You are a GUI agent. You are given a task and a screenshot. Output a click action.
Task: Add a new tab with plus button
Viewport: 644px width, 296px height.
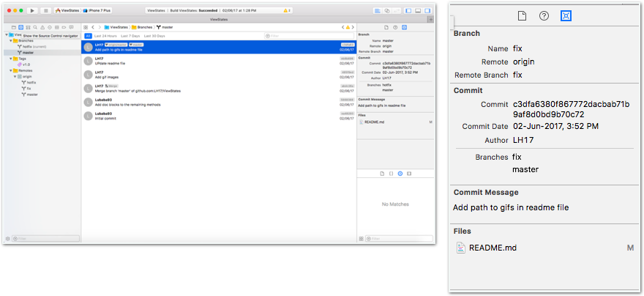430,19
